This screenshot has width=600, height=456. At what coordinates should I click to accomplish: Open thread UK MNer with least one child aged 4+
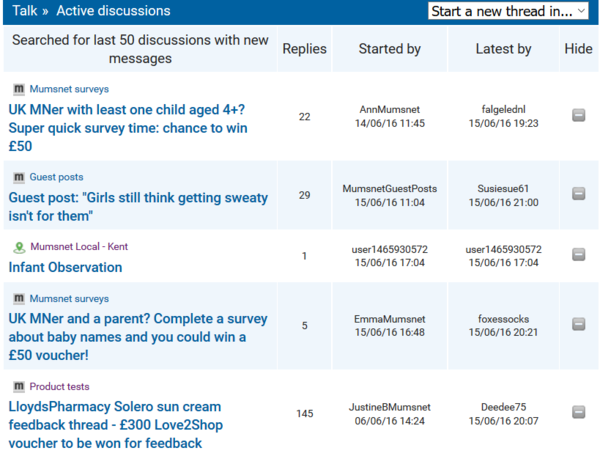[x=128, y=128]
